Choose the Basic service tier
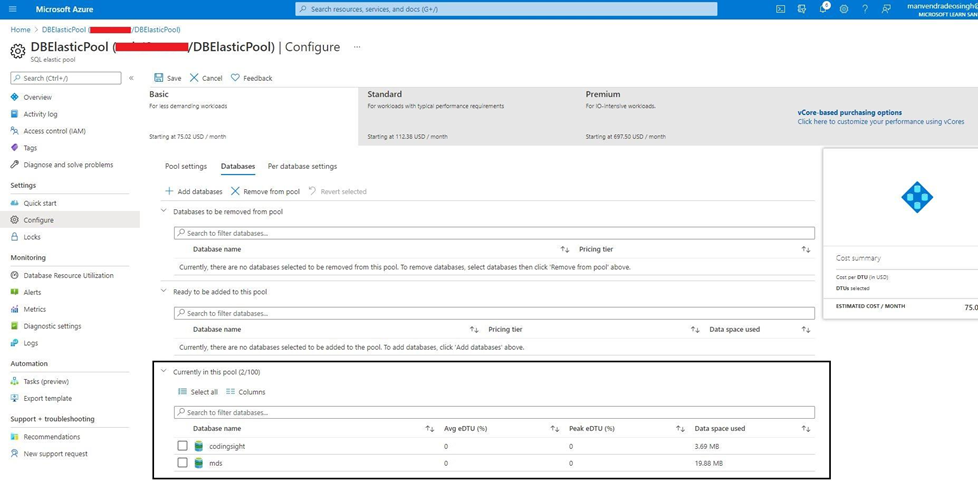This screenshot has width=978, height=482. (252, 117)
